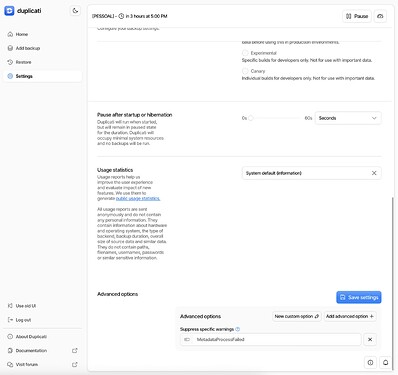Save settings with the blue button

coord(359,297)
